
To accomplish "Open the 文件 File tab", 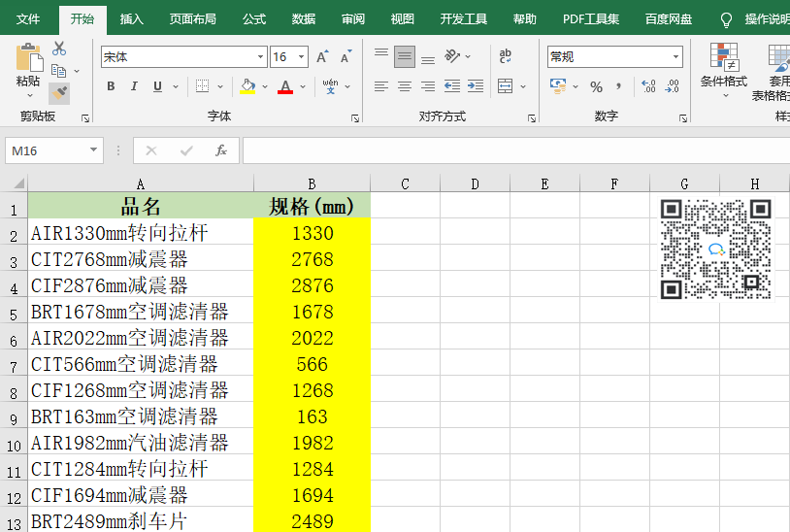I will pos(28,19).
